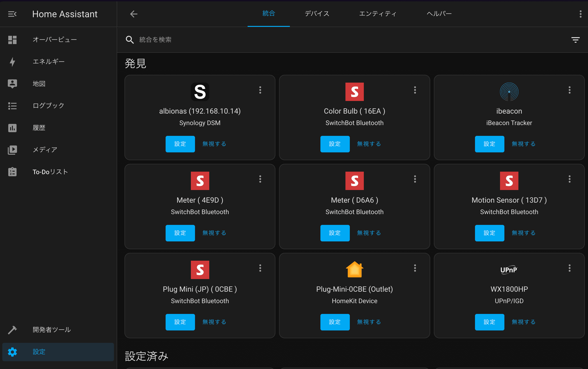Ignore Color Bulb with 無視する
Image resolution: width=588 pixels, height=369 pixels.
coord(369,144)
